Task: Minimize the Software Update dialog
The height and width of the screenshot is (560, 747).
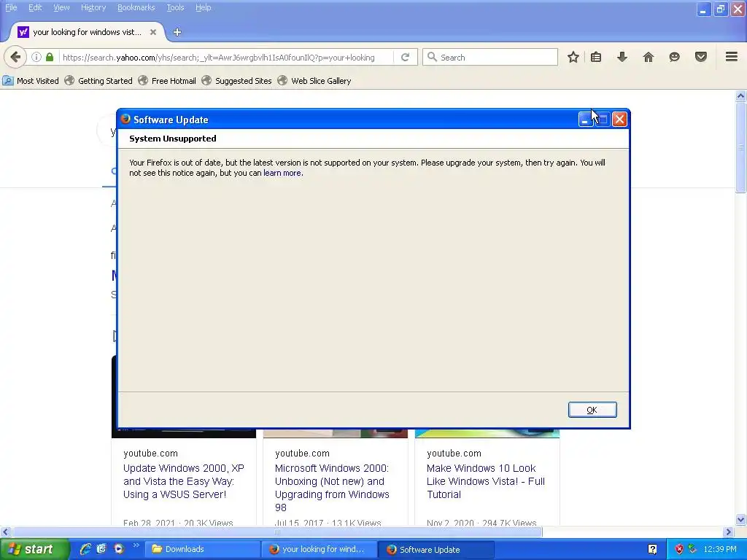Action: click(x=585, y=119)
